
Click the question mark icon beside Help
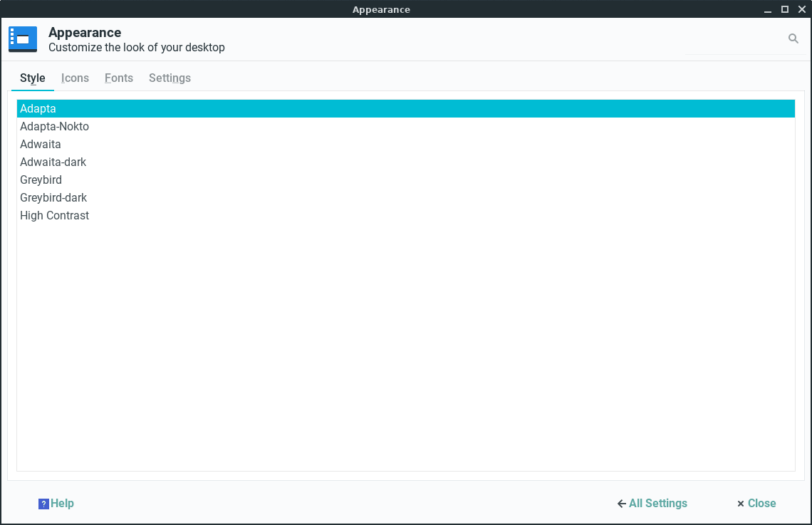pyautogui.click(x=43, y=504)
